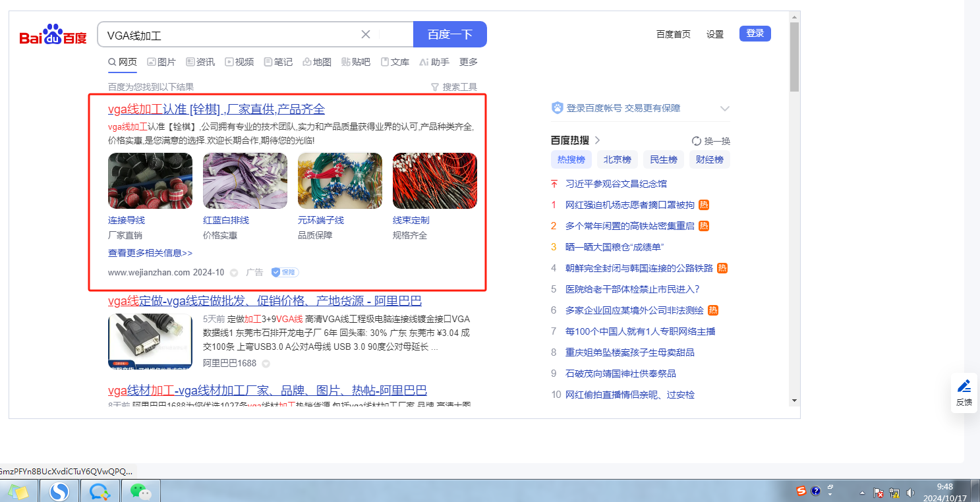Click the 红蓝白排线 product thumbnail
The height and width of the screenshot is (502, 980).
tap(245, 181)
